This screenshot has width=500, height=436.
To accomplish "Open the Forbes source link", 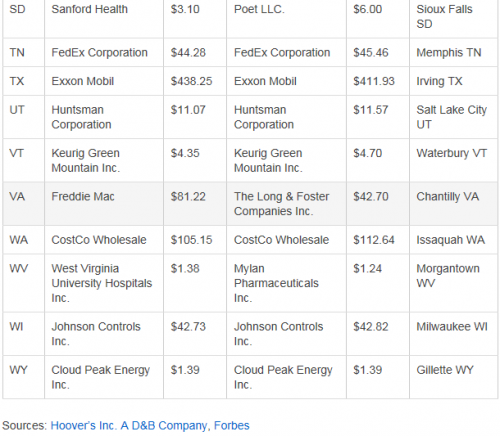I will 232,426.
